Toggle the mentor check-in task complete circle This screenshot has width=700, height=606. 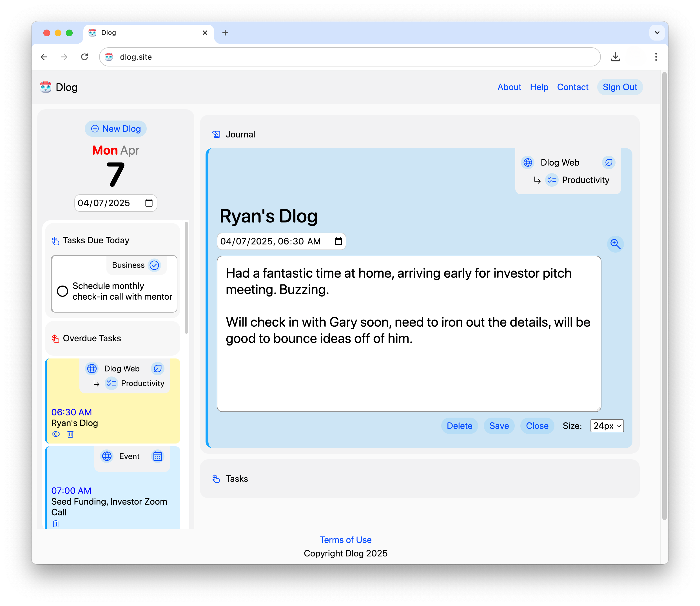pos(63,291)
